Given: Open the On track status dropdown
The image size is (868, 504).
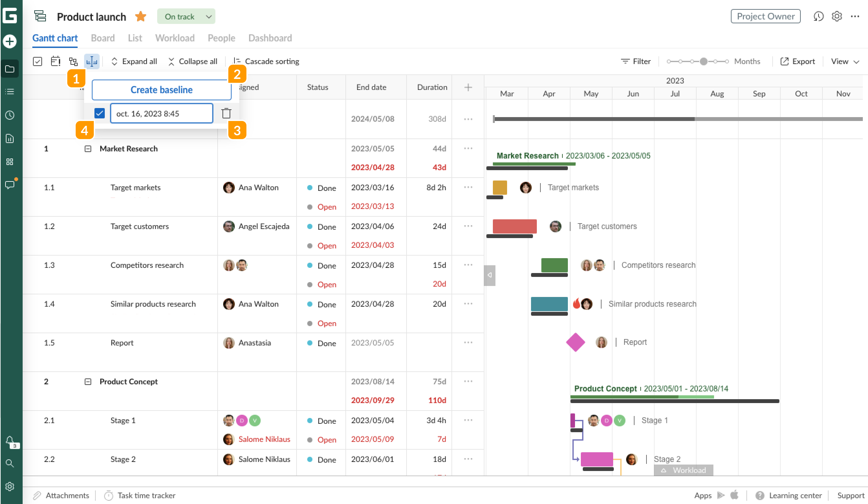Looking at the screenshot, I should coord(186,16).
